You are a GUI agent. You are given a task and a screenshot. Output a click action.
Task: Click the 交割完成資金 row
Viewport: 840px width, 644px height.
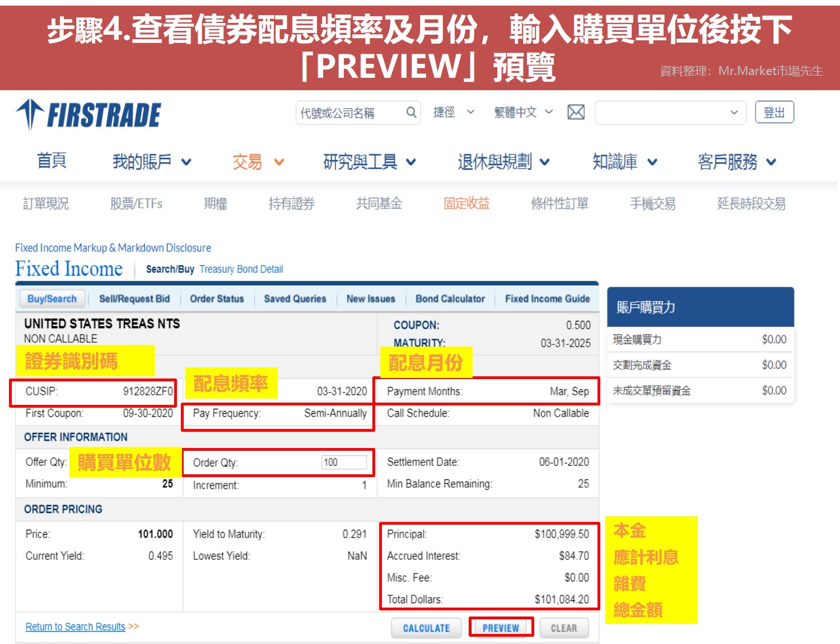click(x=700, y=365)
